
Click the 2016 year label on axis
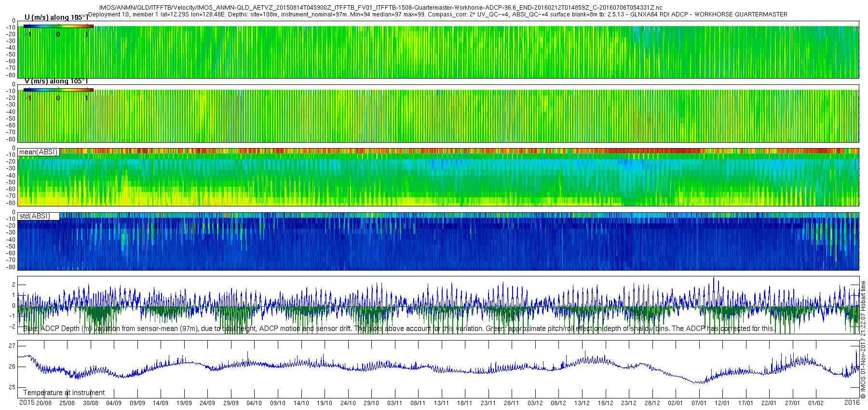tap(852, 403)
